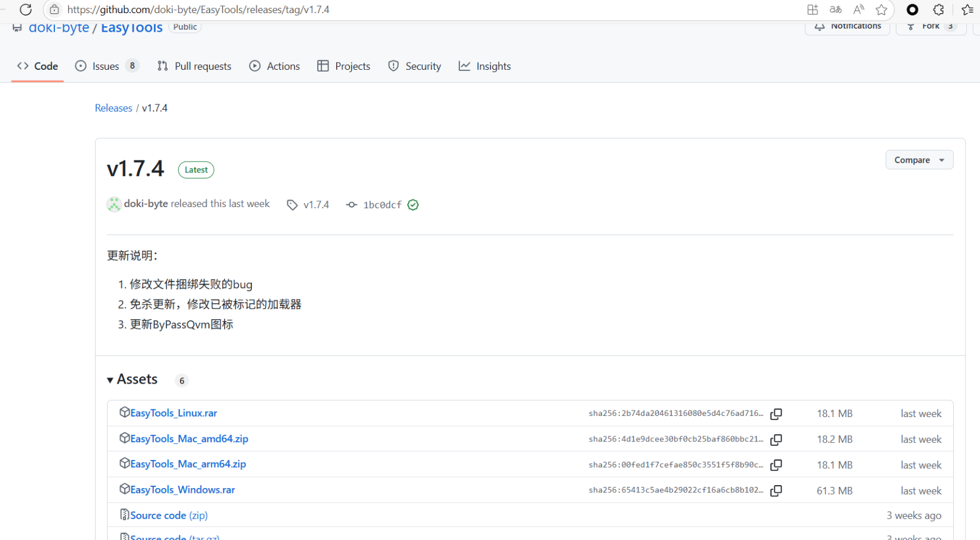
Task: Open the Pull requests tab
Action: pyautogui.click(x=194, y=66)
